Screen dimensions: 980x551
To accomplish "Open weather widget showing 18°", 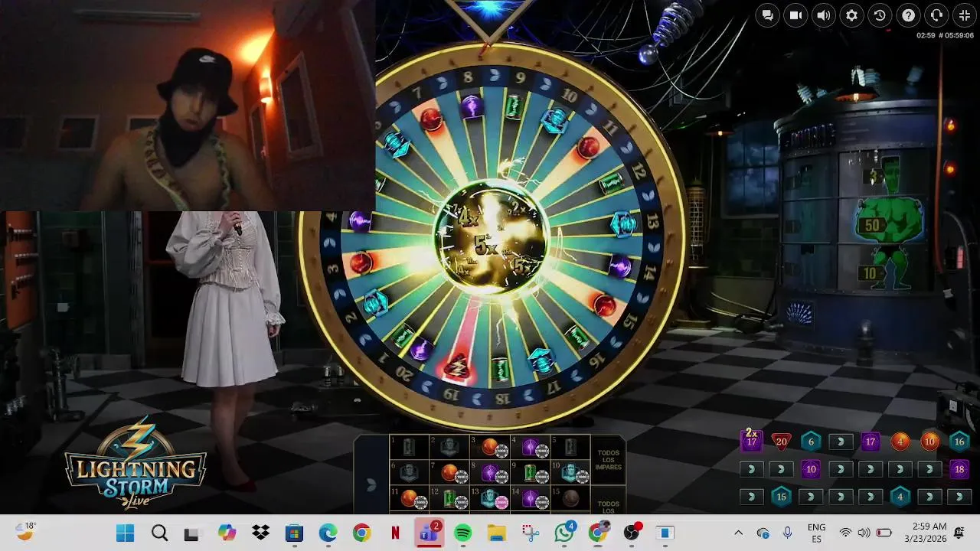I will (x=26, y=531).
